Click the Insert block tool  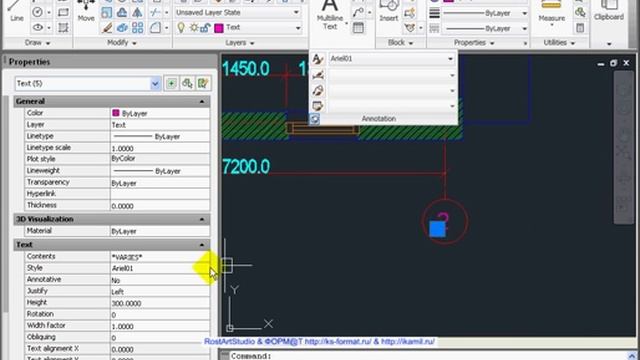(x=389, y=11)
